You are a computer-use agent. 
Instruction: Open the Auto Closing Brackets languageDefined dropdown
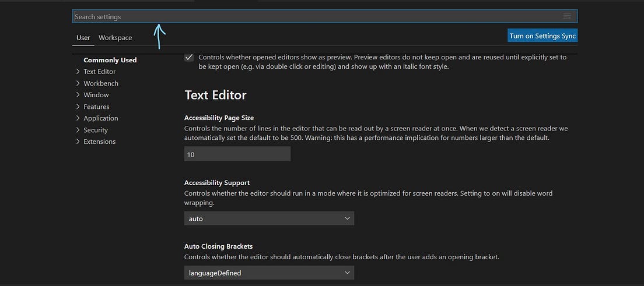[269, 273]
